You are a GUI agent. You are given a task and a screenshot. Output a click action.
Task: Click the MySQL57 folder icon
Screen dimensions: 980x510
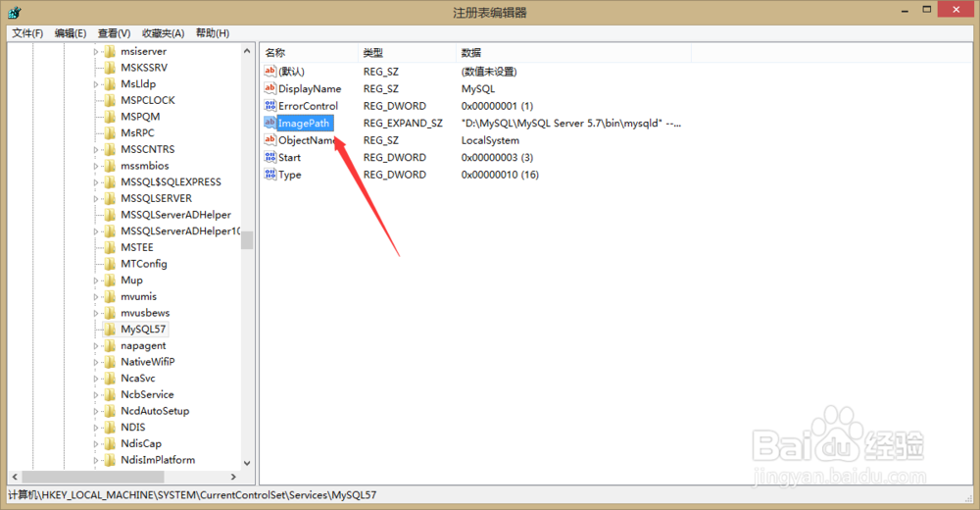(110, 330)
